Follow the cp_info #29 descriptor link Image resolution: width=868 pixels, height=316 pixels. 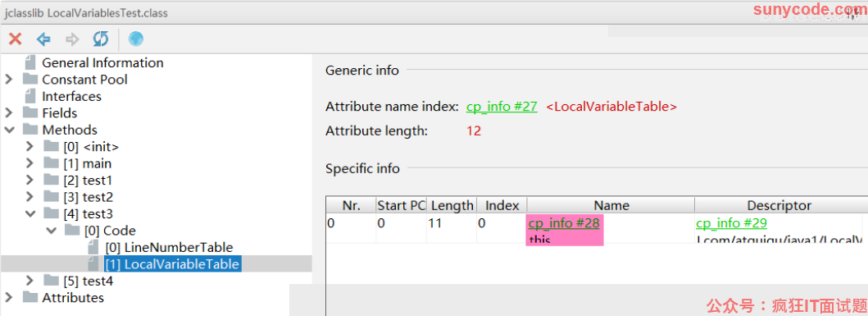[731, 223]
